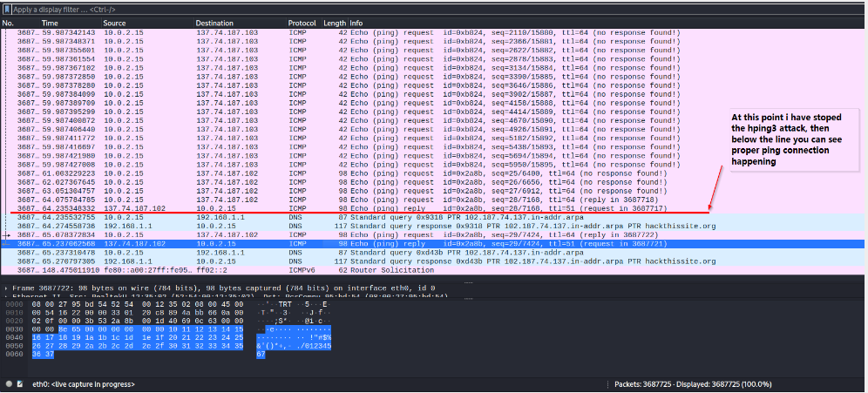Click 'Packets: 3687725' status bar counter

(642, 384)
